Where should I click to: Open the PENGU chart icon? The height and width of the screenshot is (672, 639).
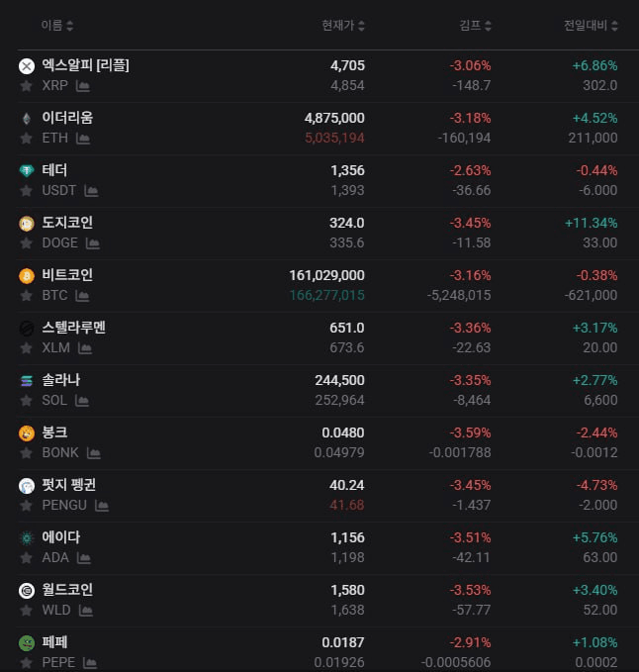[102, 506]
